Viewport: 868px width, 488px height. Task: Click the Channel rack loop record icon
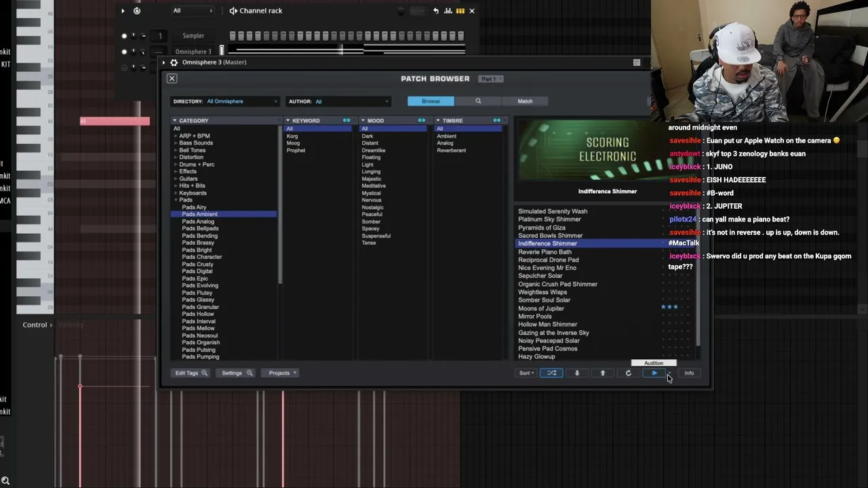[137, 11]
